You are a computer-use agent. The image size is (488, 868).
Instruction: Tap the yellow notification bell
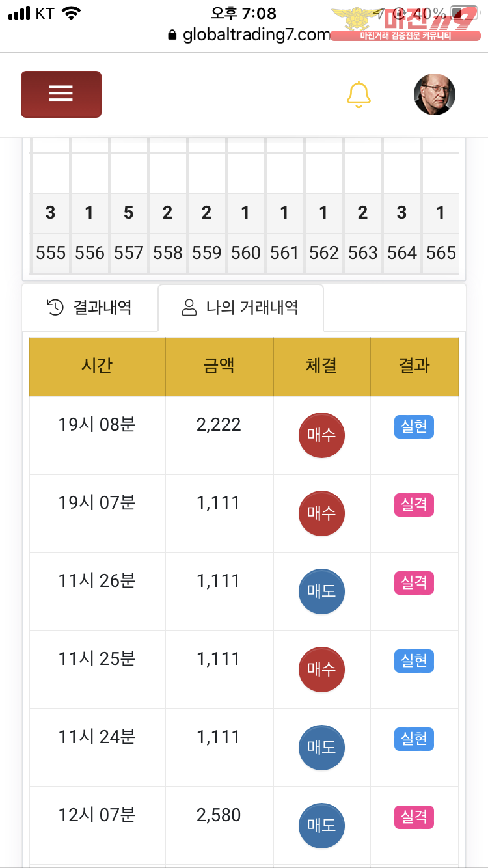click(359, 94)
